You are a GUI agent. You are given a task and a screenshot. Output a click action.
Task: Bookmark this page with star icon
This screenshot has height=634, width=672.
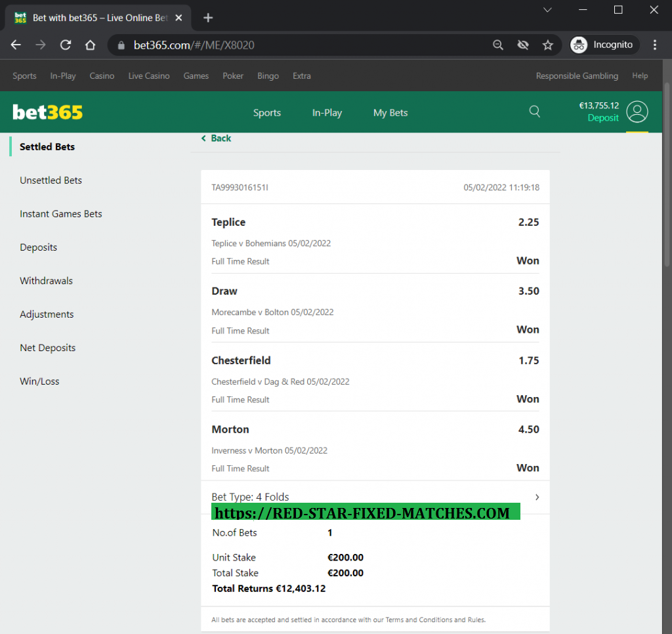[547, 45]
